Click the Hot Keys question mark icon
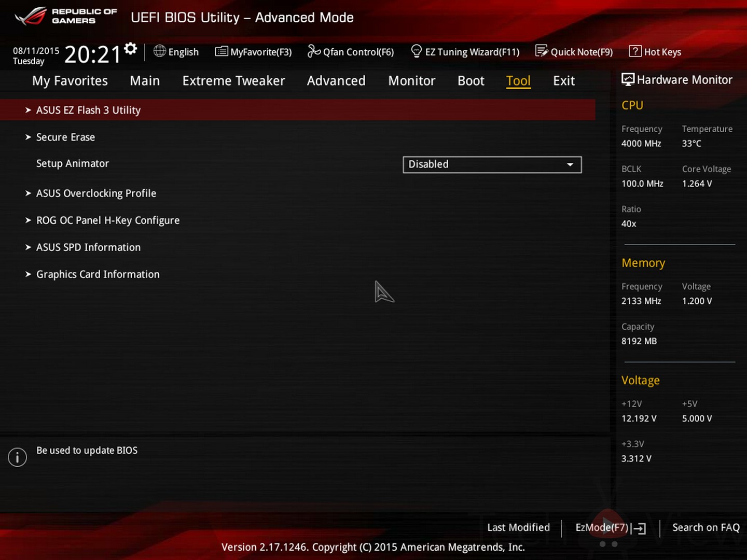Image resolution: width=747 pixels, height=560 pixels. 635,51
